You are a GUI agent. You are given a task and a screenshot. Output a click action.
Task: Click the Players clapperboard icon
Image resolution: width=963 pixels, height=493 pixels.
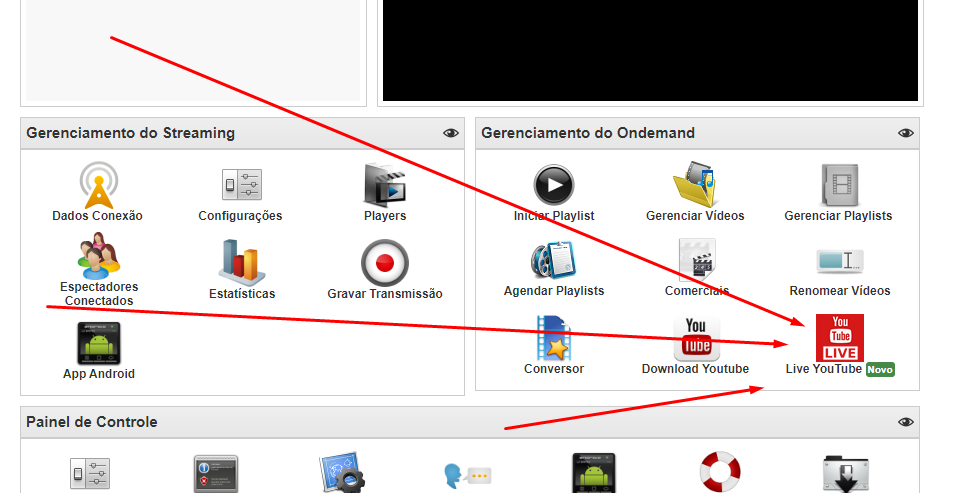coord(385,185)
